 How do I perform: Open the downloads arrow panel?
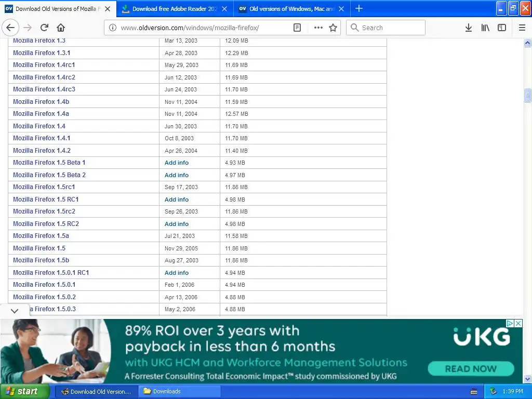[469, 28]
